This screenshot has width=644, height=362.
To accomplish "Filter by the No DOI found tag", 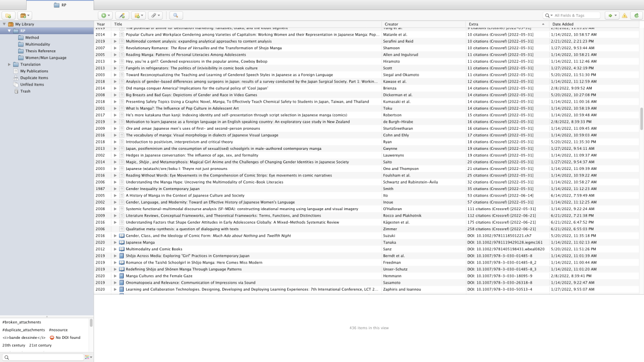I will (x=65, y=337).
